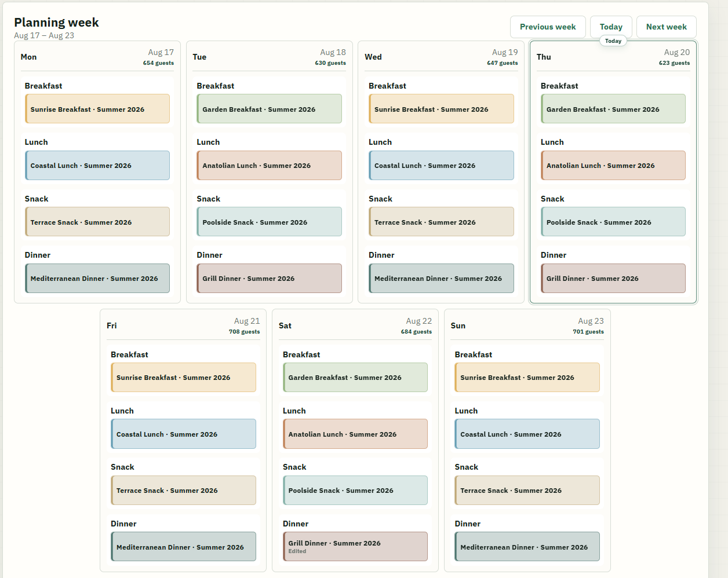Click the Aug 17 – Aug 23 date range
The image size is (728, 578).
[44, 35]
